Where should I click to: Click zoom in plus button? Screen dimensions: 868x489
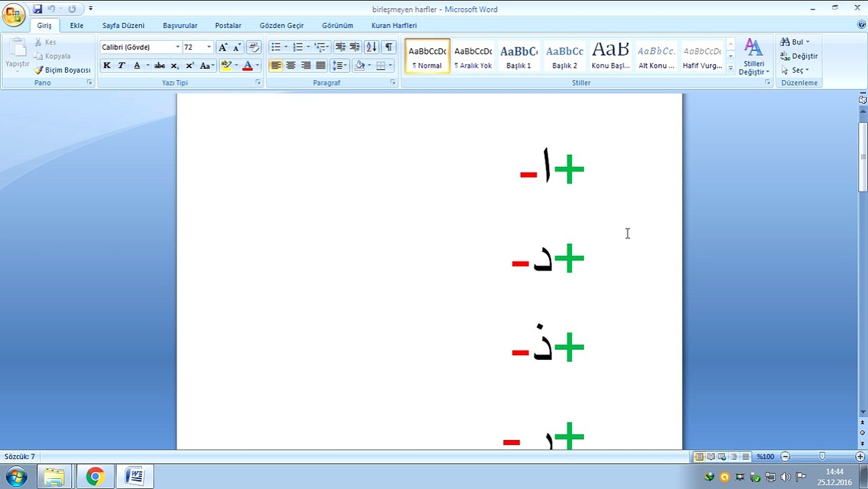point(860,457)
